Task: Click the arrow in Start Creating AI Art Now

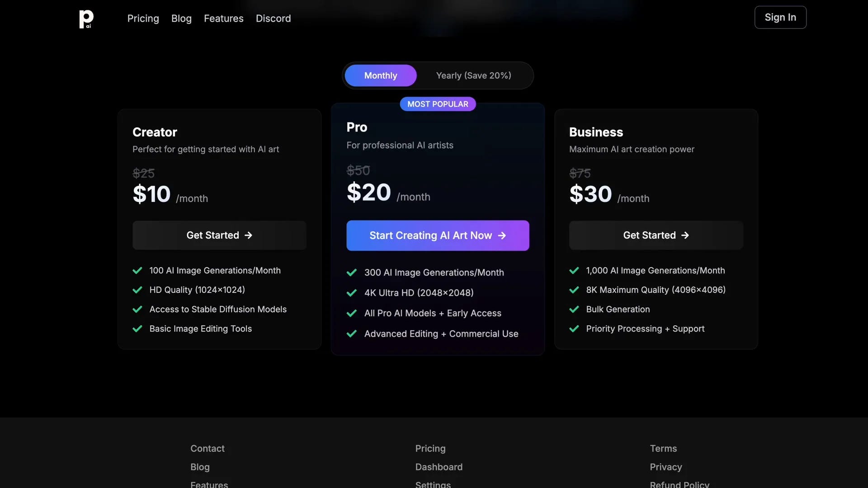Action: pos(502,235)
